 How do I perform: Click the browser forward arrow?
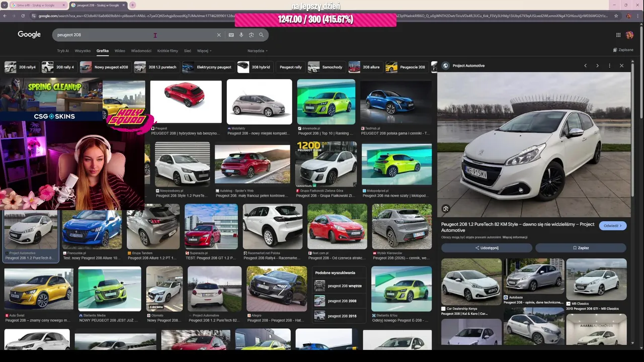14,16
